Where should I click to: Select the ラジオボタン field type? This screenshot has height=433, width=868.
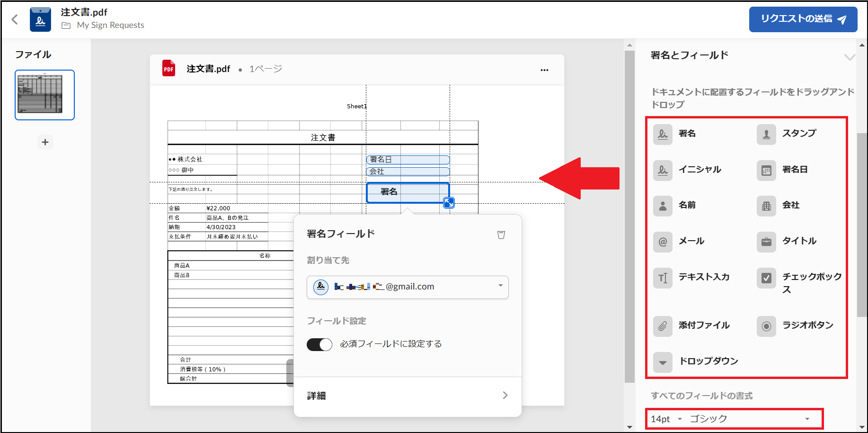[x=766, y=326]
